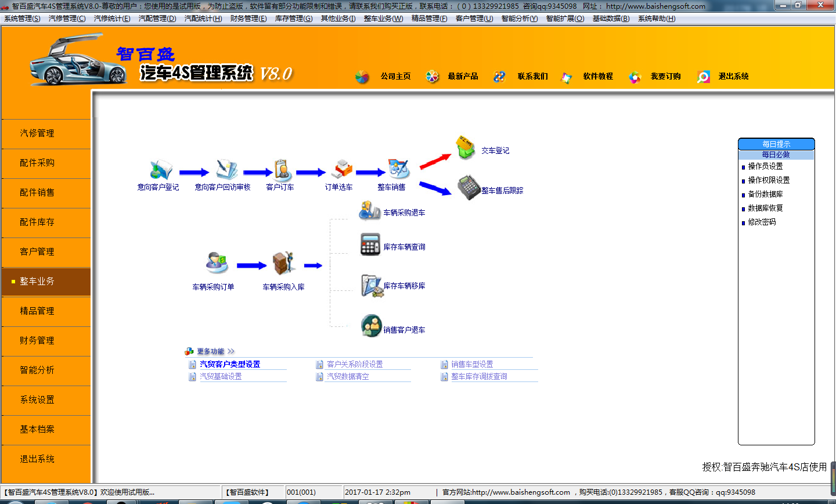The height and width of the screenshot is (504, 836).
Task: Click the 联系我们 header icon
Action: click(499, 77)
